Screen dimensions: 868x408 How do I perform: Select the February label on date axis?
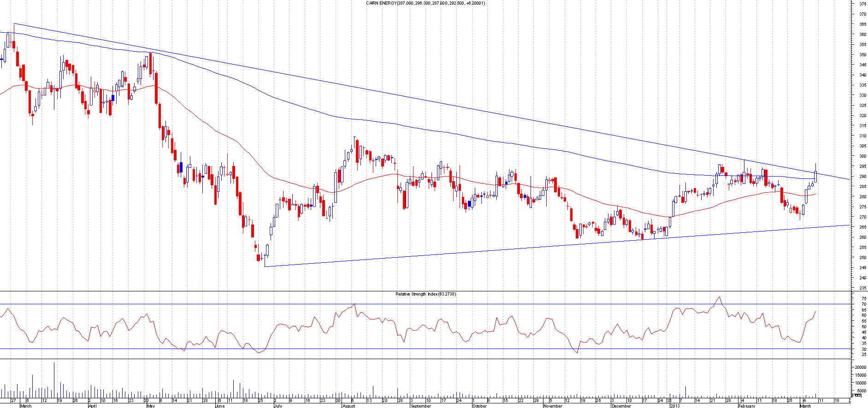(747, 406)
